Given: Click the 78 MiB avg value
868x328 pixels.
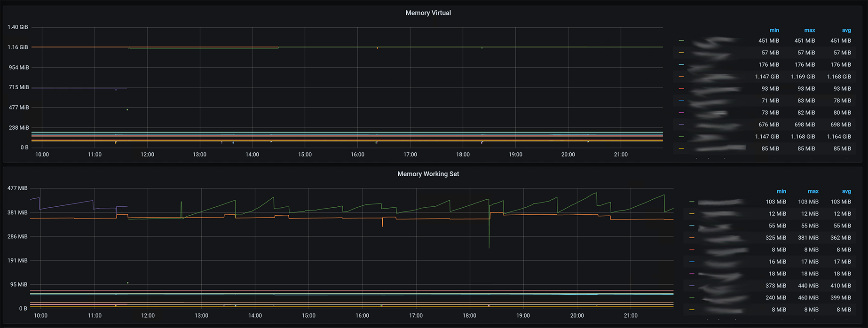Looking at the screenshot, I should pos(842,101).
